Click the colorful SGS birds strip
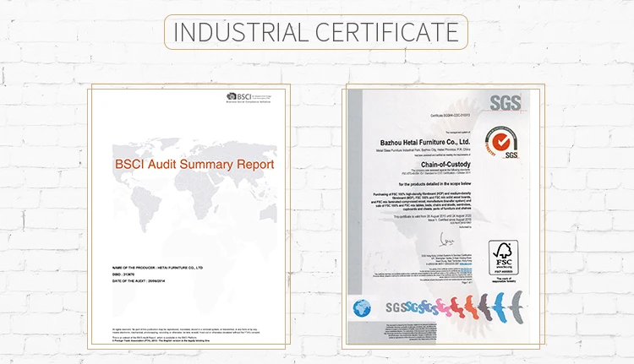Image resolution: width=634 pixels, height=364 pixels. 455,307
